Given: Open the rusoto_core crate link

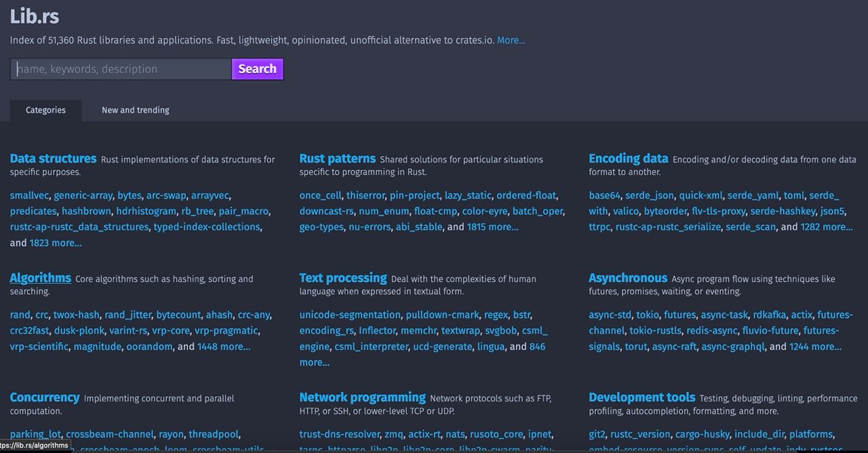Looking at the screenshot, I should 496,434.
